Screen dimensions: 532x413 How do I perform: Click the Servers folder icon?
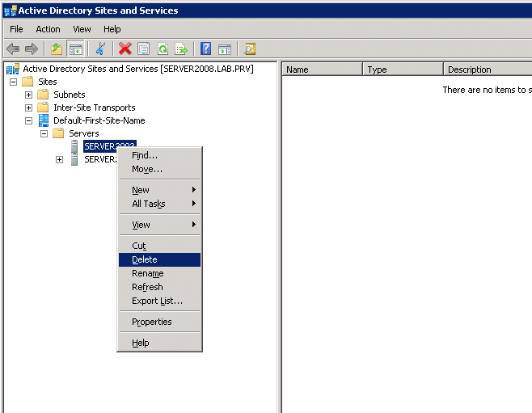pyautogui.click(x=58, y=133)
